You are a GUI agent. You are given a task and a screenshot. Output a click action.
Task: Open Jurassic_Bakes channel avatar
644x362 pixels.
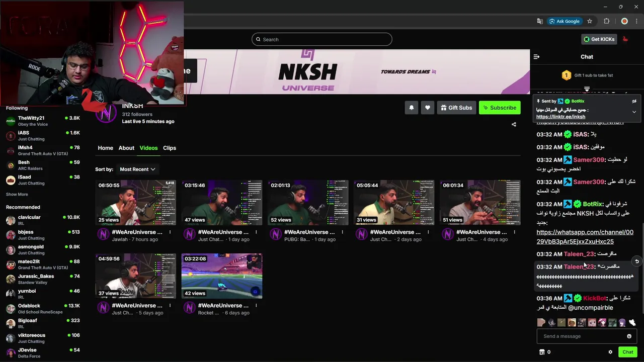click(x=11, y=279)
